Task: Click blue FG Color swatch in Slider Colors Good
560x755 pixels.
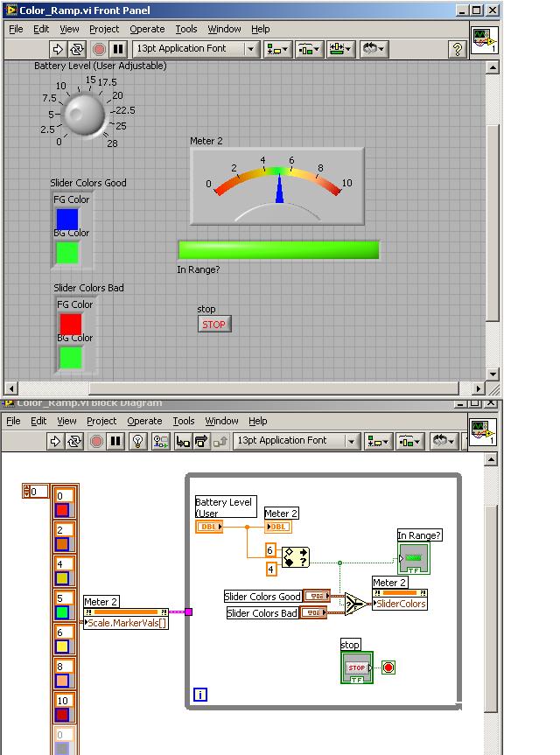Action: 67,219
